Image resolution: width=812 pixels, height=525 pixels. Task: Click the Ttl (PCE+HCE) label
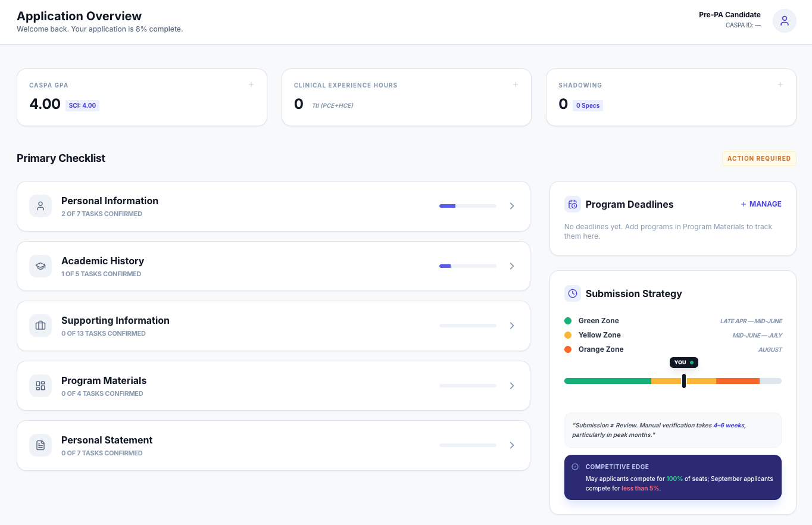(x=332, y=106)
